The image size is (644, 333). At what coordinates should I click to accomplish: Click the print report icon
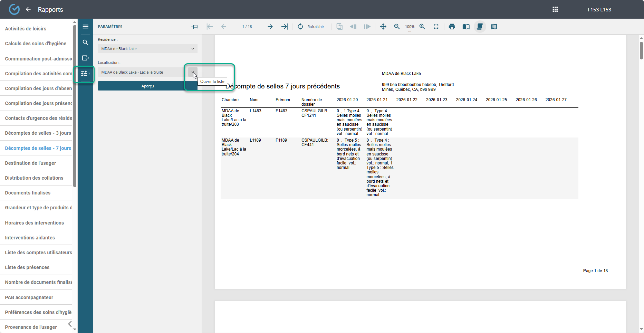click(x=452, y=27)
